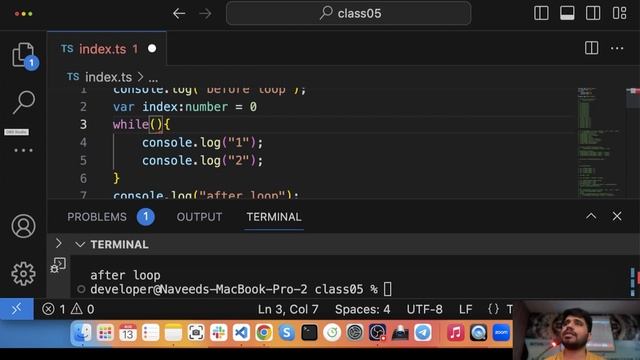Expand breadcrumb ellipsis after index.ts

(x=153, y=78)
